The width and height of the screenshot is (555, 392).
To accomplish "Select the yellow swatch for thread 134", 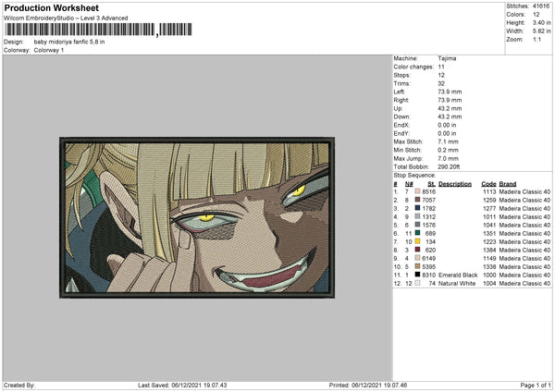I will tap(417, 241).
